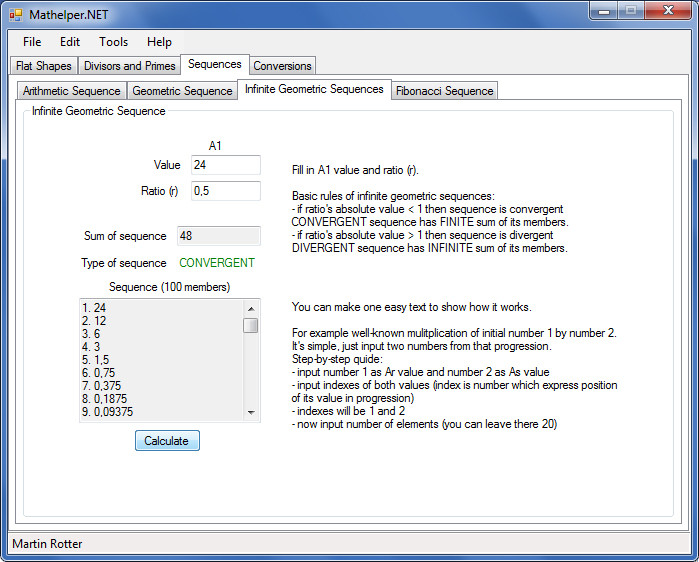Viewport: 699px width, 562px height.
Task: Click the Ratio (r) input field
Action: pos(226,191)
